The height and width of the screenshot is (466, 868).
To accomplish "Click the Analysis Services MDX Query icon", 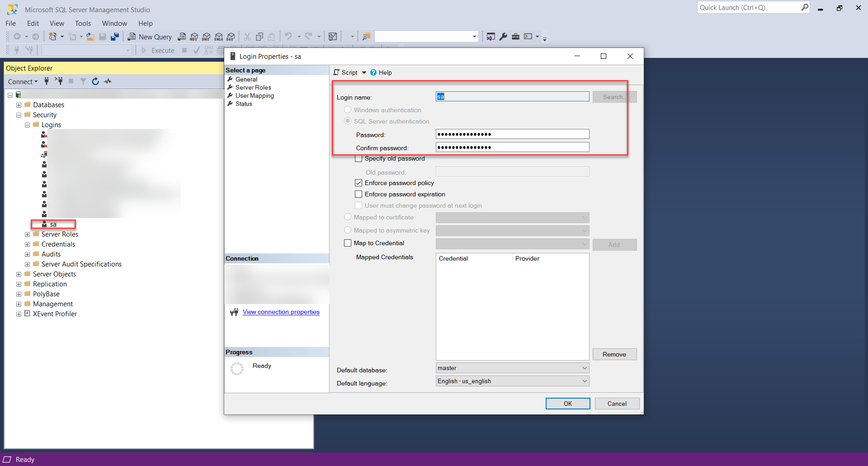I will coord(194,37).
